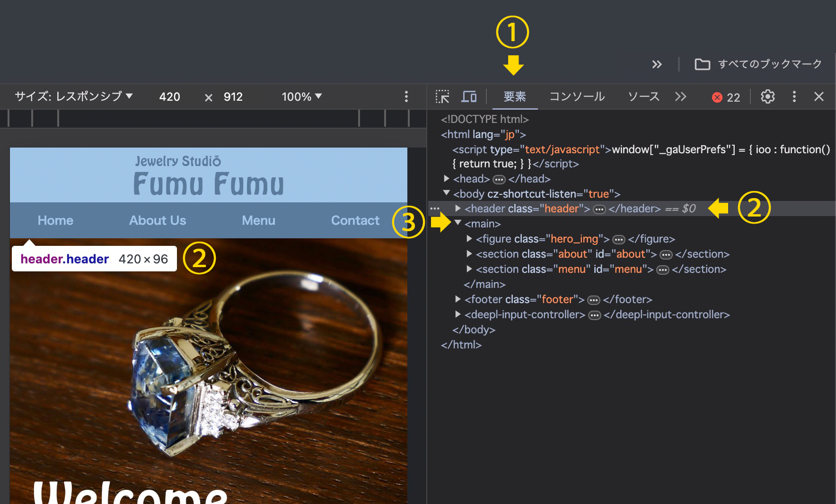The image size is (836, 504).
Task: Select the inspect element cursor icon
Action: coord(442,96)
